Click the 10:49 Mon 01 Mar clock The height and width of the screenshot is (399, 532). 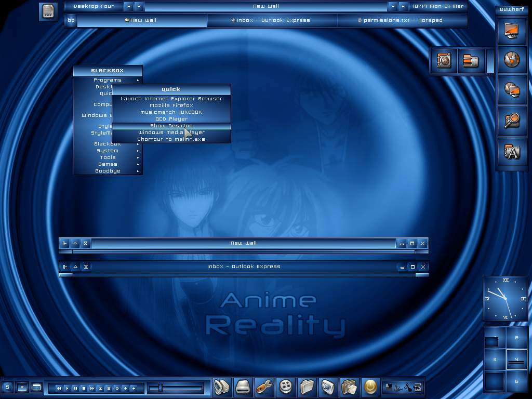coord(437,6)
